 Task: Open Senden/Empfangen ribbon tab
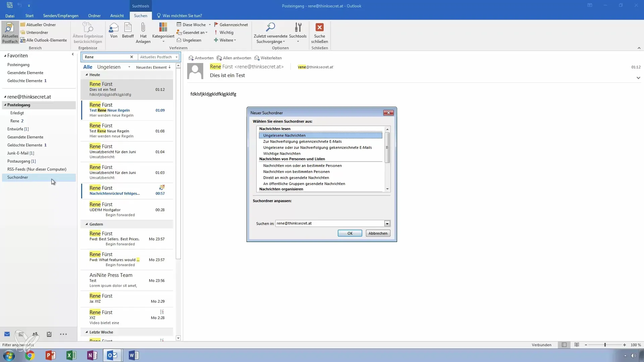click(x=61, y=16)
